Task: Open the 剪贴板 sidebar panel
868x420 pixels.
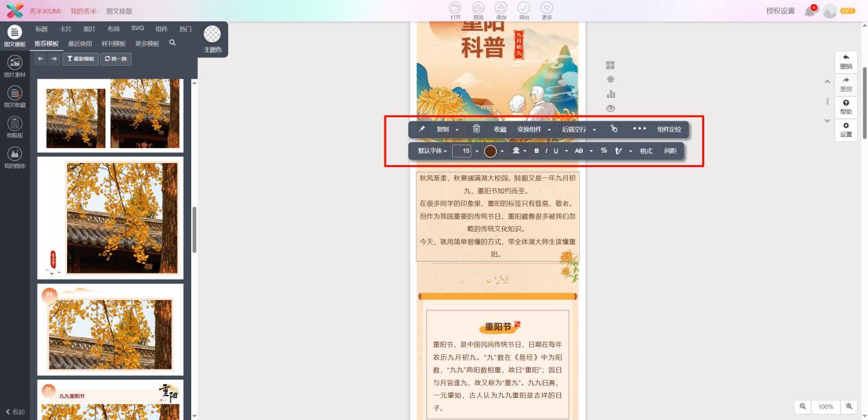Action: pyautogui.click(x=14, y=127)
